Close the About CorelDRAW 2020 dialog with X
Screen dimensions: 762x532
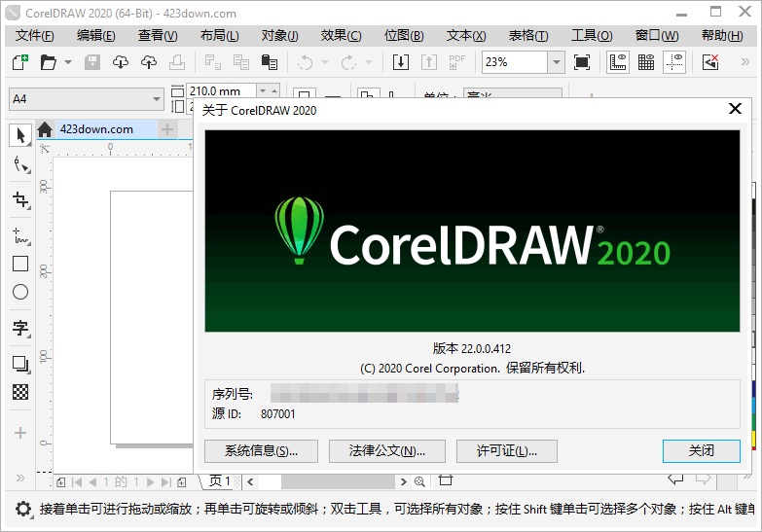coord(736,108)
